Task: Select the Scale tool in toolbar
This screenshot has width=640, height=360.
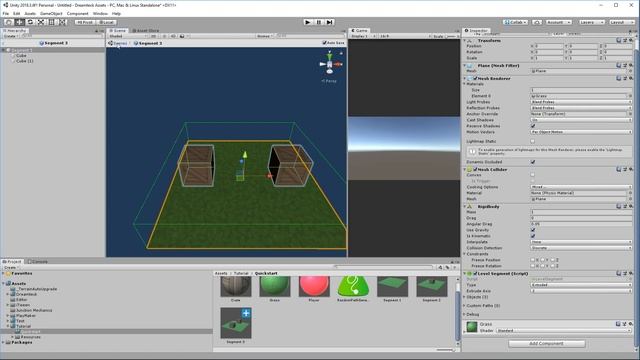Action: 40,22
